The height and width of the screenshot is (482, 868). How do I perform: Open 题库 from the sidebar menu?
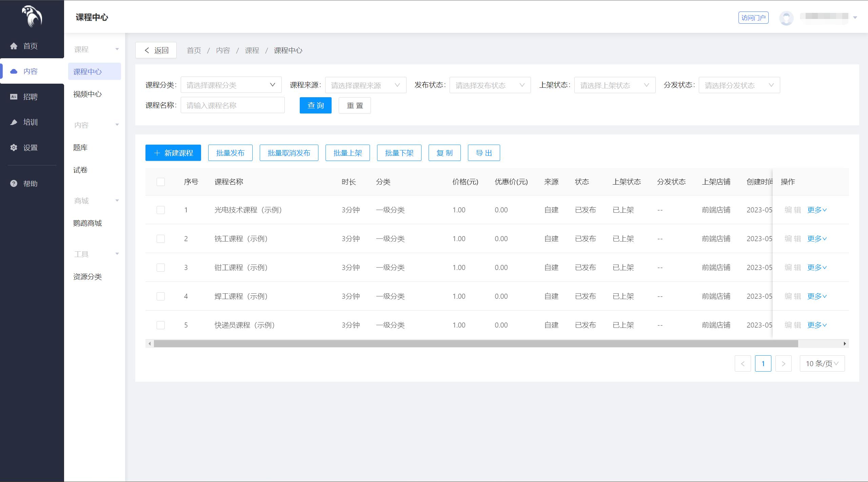point(80,147)
